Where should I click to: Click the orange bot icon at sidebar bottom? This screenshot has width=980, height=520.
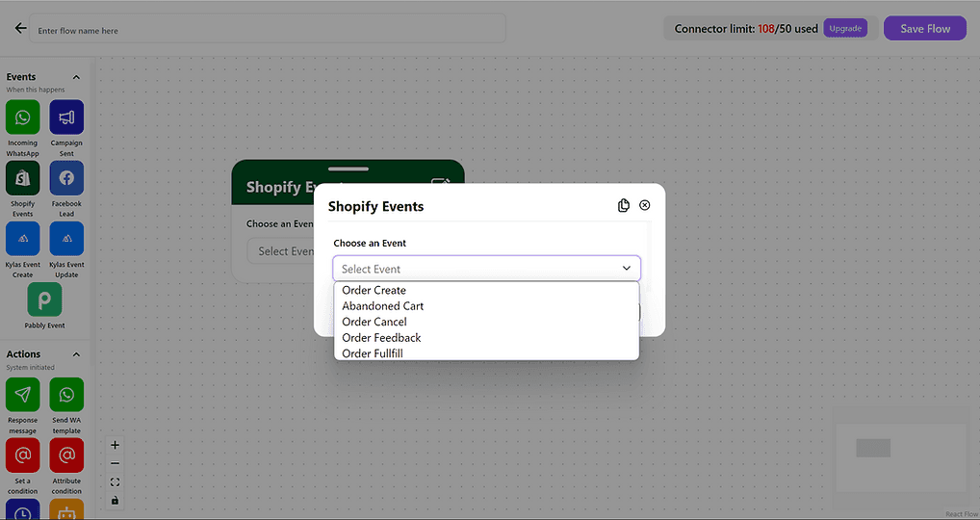[x=66, y=509]
